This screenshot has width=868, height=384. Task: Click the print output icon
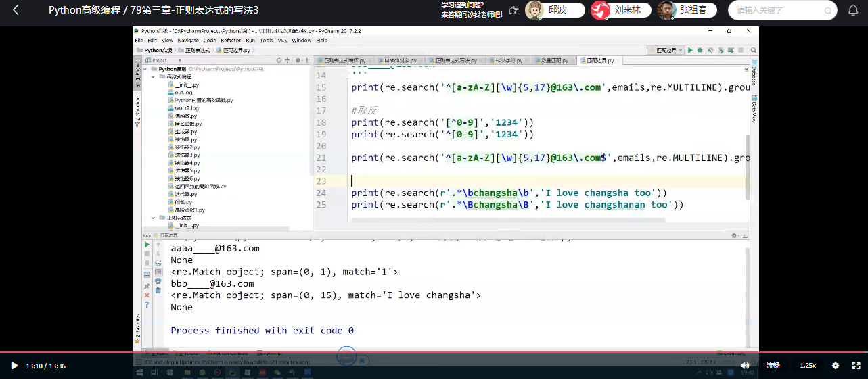tap(158, 281)
